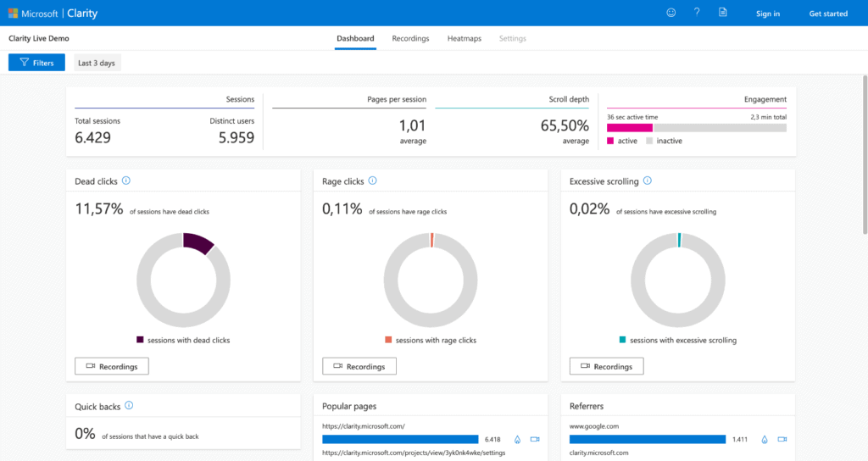
Task: Click the 2,3 min total label
Action: click(x=768, y=117)
